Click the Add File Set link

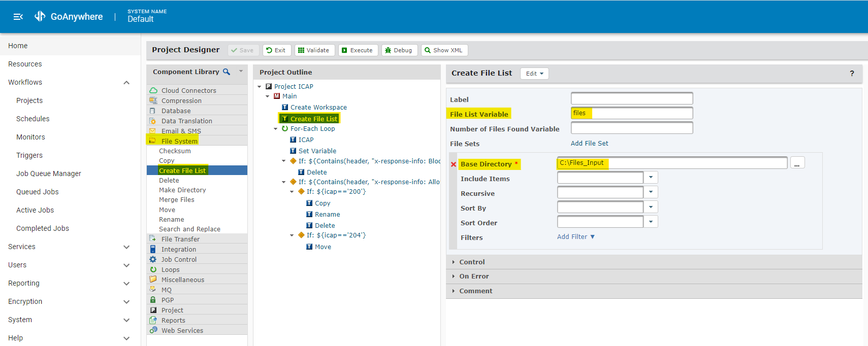(589, 144)
